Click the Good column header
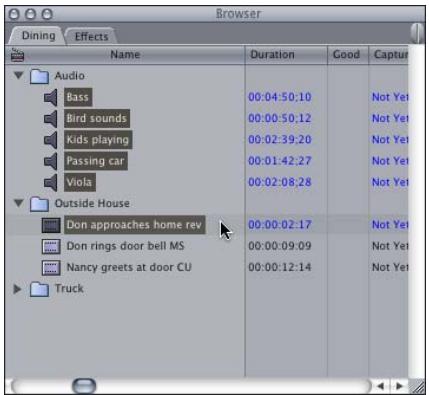This screenshot has height=395, width=429. point(347,55)
